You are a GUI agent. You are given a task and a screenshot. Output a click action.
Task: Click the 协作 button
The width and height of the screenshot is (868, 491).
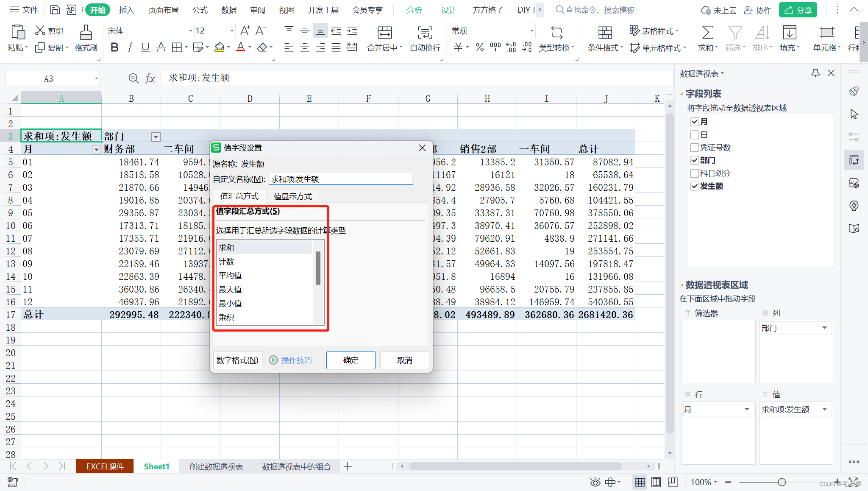(758, 10)
